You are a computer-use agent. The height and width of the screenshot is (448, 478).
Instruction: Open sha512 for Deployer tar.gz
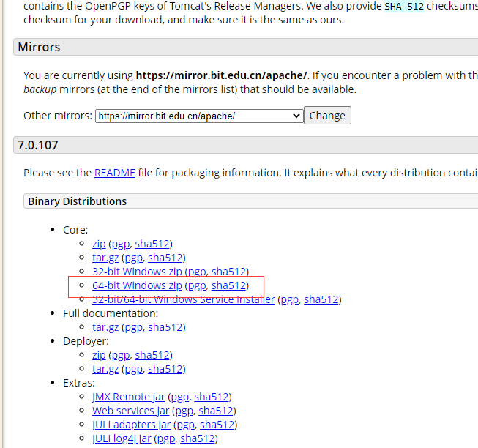coord(165,369)
